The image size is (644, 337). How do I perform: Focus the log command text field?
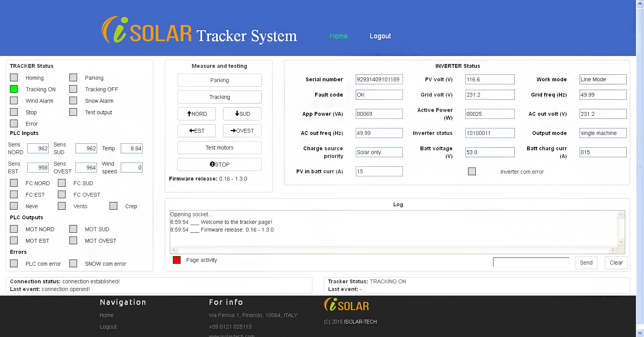pos(531,262)
